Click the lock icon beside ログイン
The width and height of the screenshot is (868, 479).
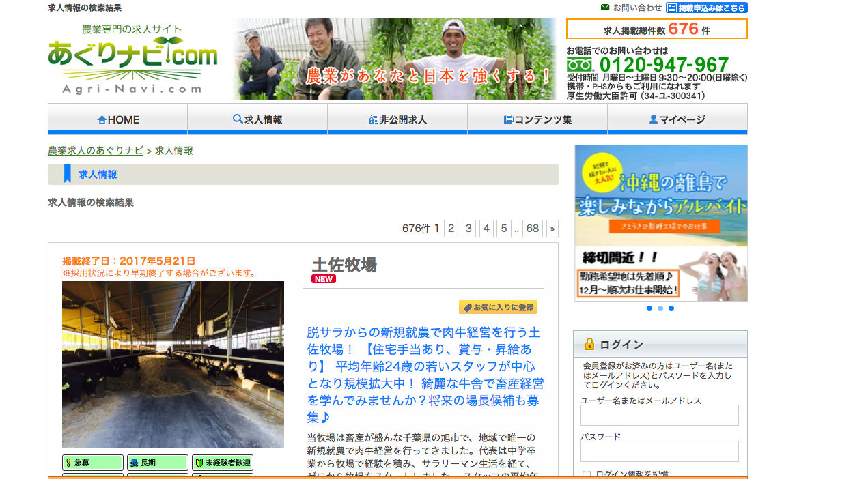pos(589,345)
